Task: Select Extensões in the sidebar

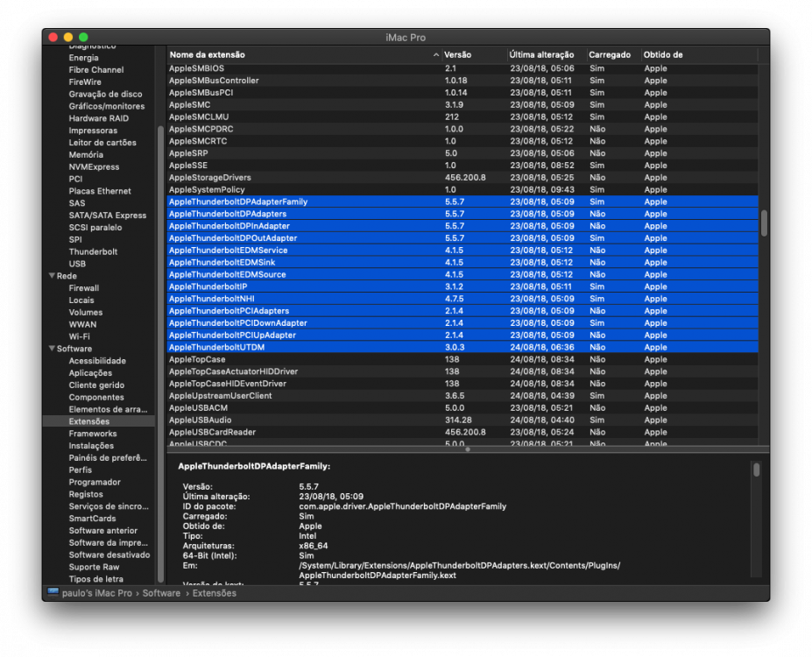Action: click(89, 421)
